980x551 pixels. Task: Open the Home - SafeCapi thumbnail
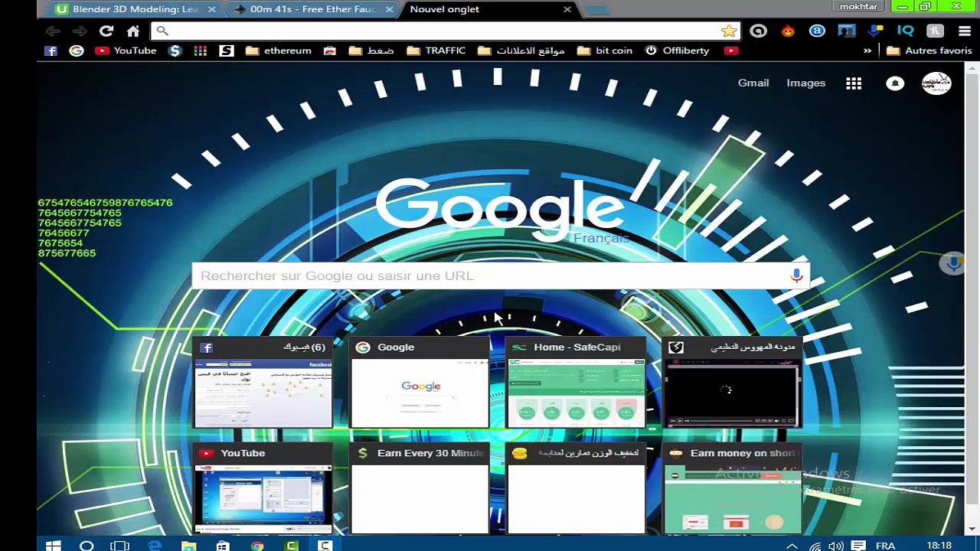(x=576, y=382)
